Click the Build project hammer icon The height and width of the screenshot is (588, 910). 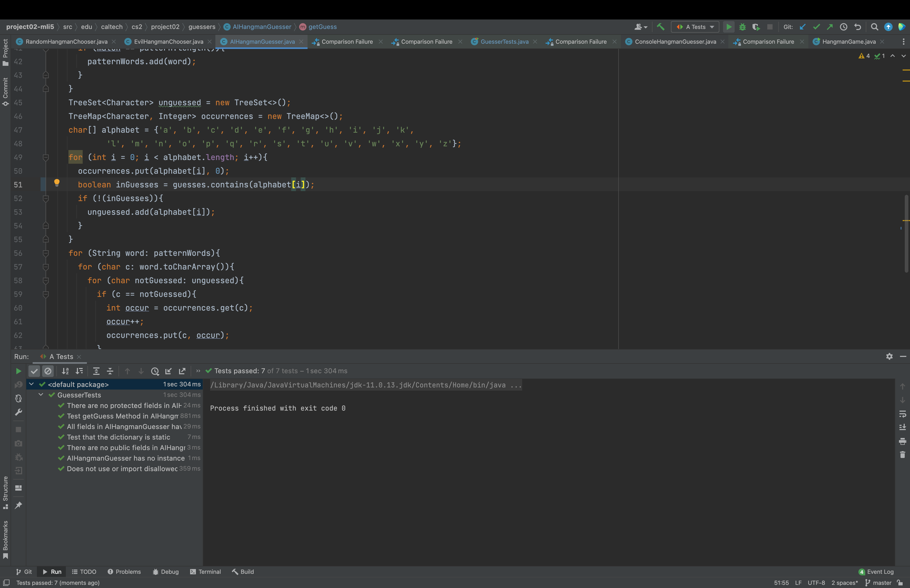coord(661,27)
